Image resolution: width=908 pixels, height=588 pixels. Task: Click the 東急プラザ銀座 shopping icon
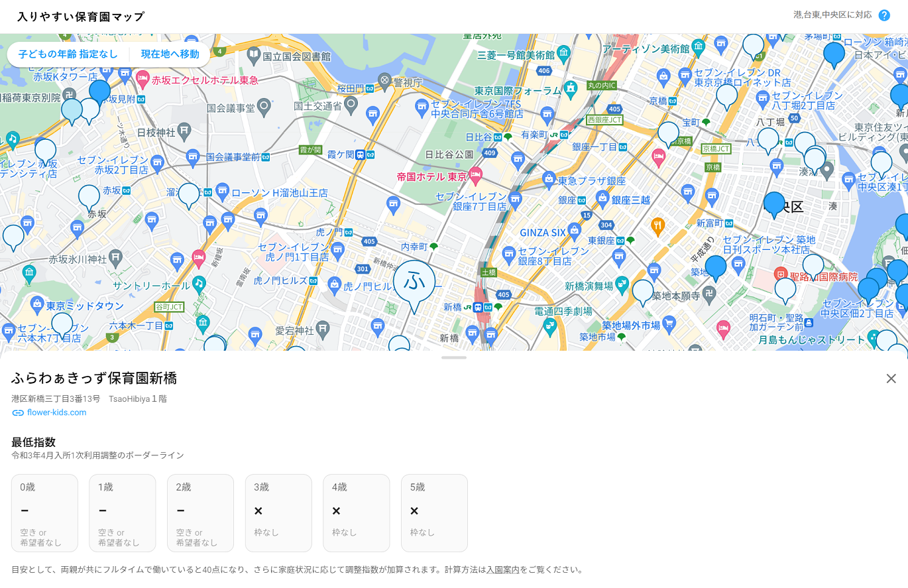coord(549,179)
